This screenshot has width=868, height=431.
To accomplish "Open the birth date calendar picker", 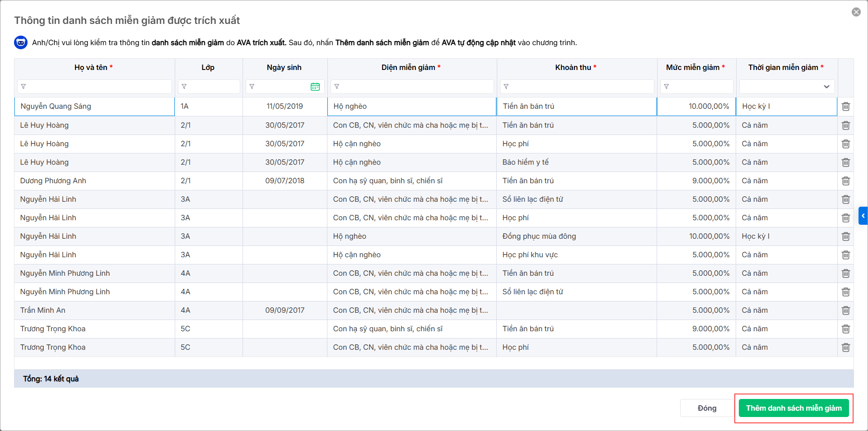I will (x=315, y=87).
